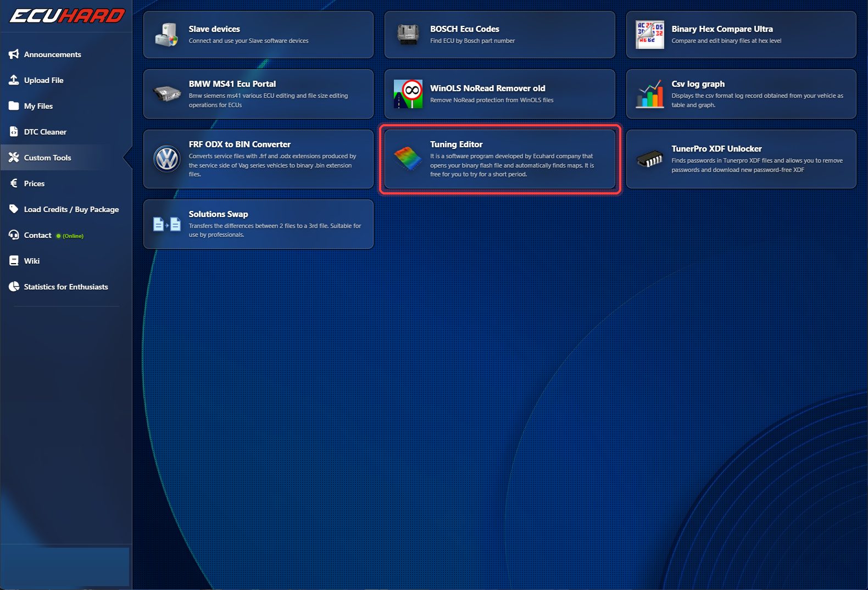Image resolution: width=868 pixels, height=590 pixels.
Task: Click the Solutions Swap files icon
Action: 166,224
